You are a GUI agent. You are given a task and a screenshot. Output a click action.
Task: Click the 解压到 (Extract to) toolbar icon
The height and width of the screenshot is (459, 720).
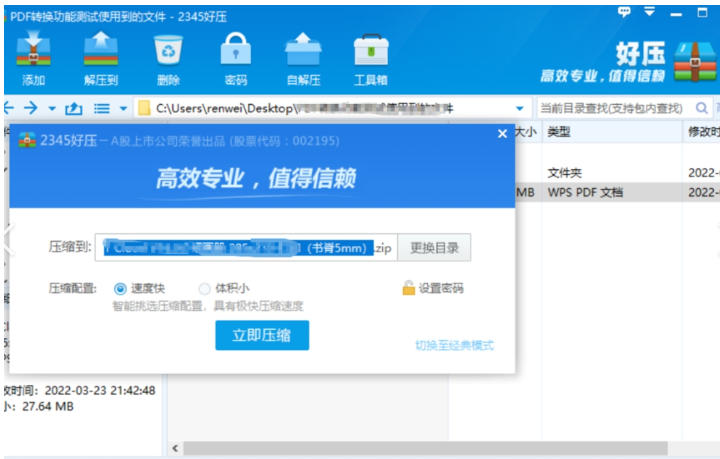pyautogui.click(x=101, y=58)
